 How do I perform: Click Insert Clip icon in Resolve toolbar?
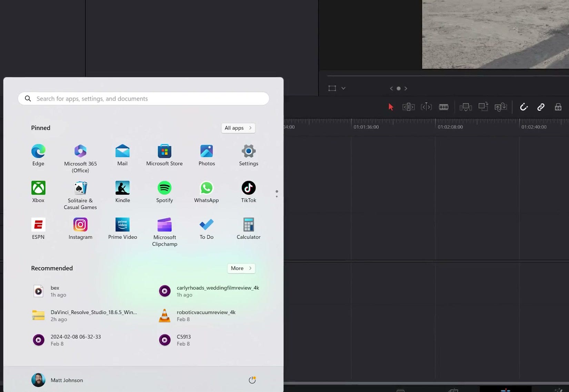[x=466, y=107]
